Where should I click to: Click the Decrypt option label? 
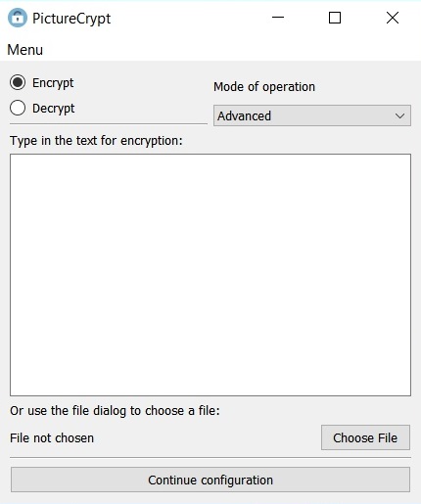[54, 109]
